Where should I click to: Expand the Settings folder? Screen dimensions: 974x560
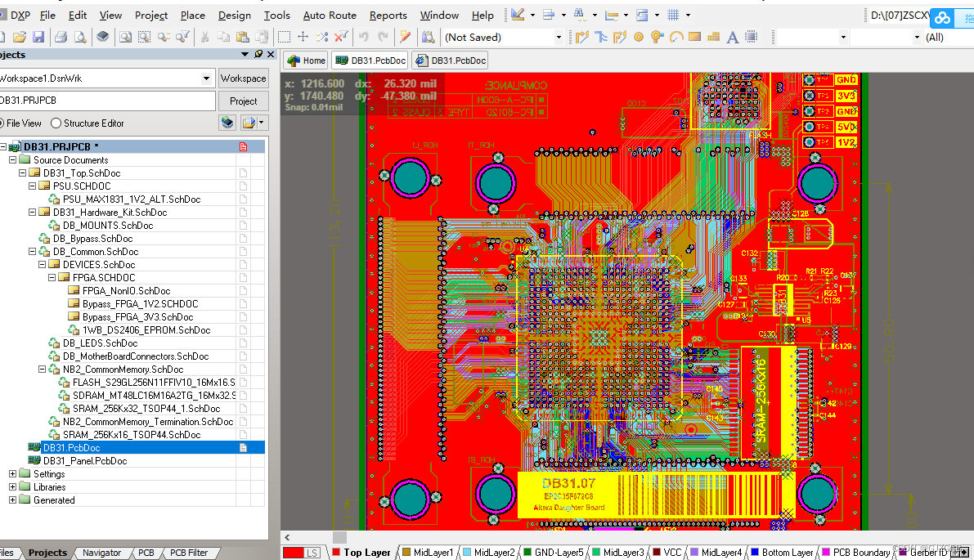(x=12, y=473)
